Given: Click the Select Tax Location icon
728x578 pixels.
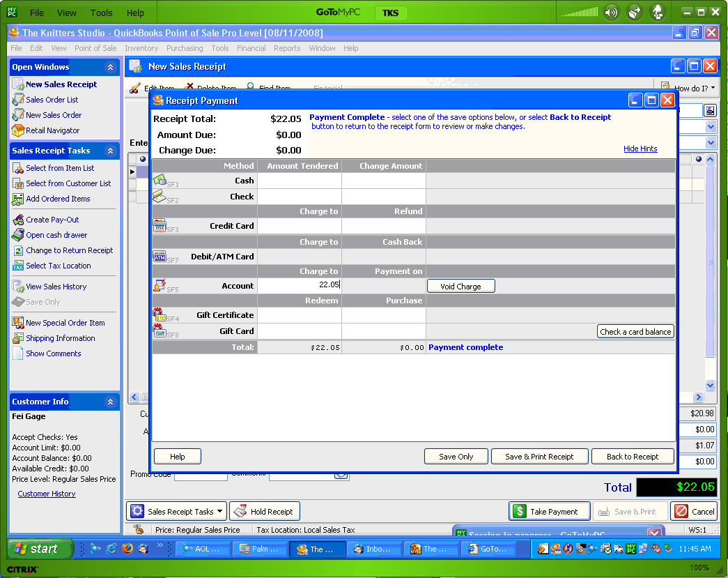Looking at the screenshot, I should click(18, 266).
